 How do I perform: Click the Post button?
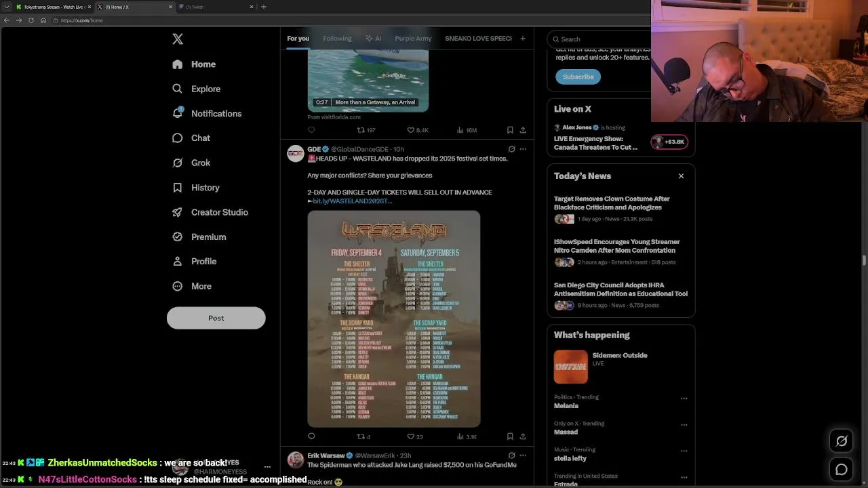[216, 318]
